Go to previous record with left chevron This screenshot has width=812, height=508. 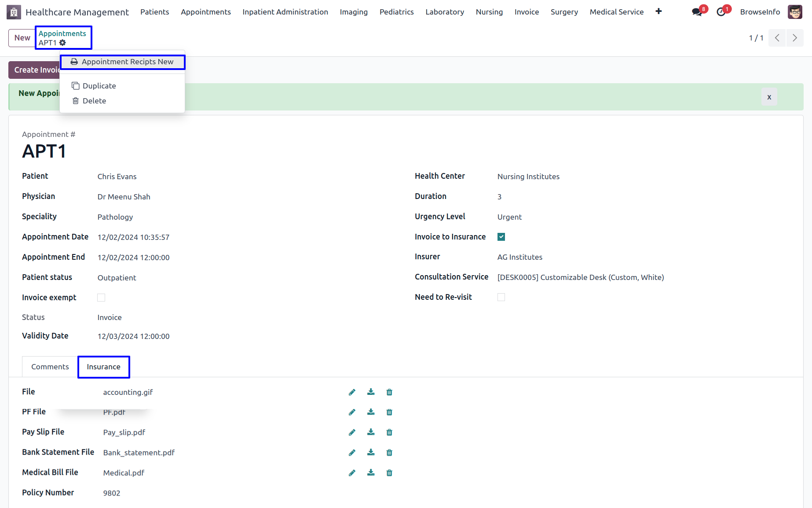(777, 38)
